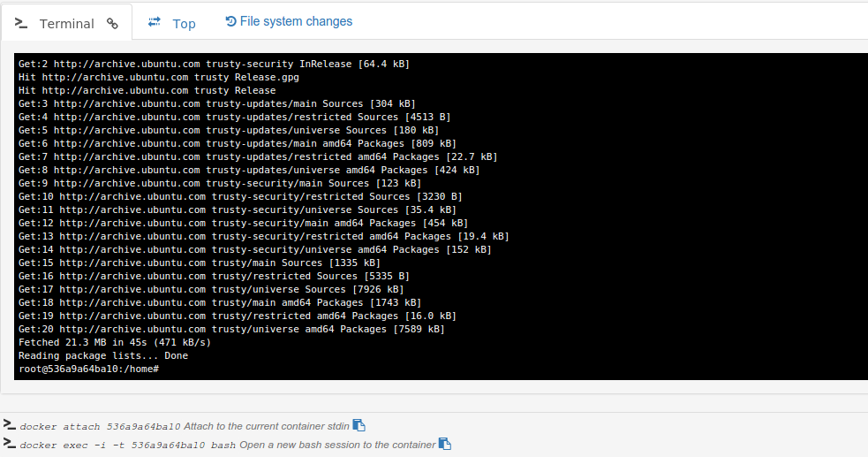868x457 pixels.
Task: Click the Get:2 trusty-security InRelease line
Action: 214,64
